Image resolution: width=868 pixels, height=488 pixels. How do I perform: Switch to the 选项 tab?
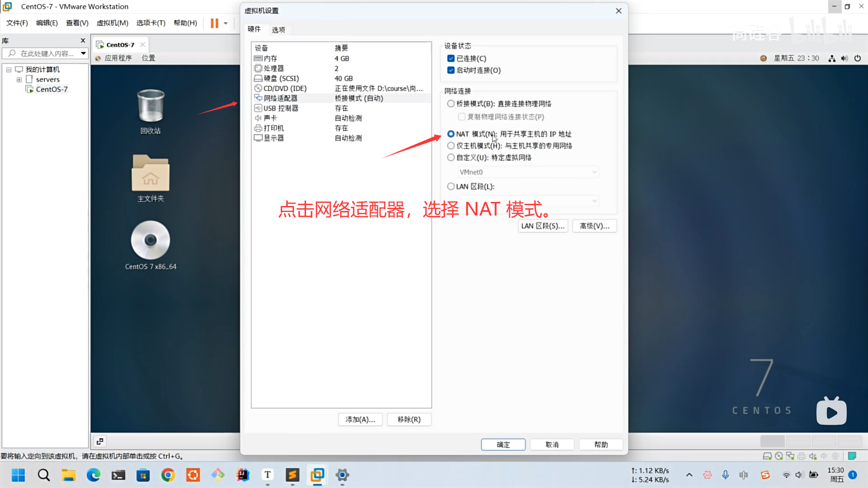[278, 30]
